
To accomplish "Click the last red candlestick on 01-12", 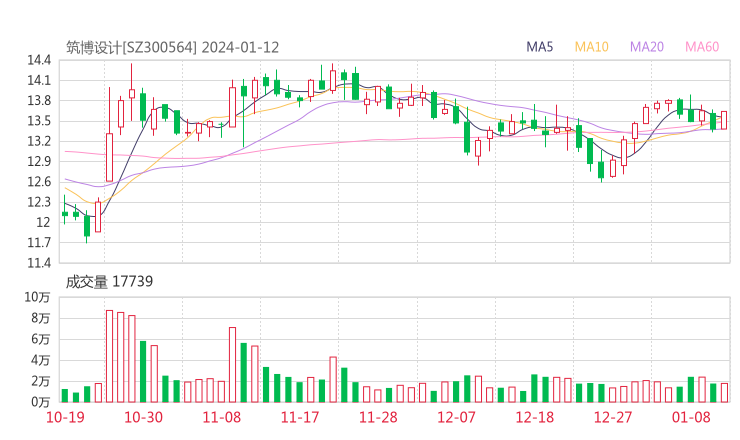I will (724, 120).
